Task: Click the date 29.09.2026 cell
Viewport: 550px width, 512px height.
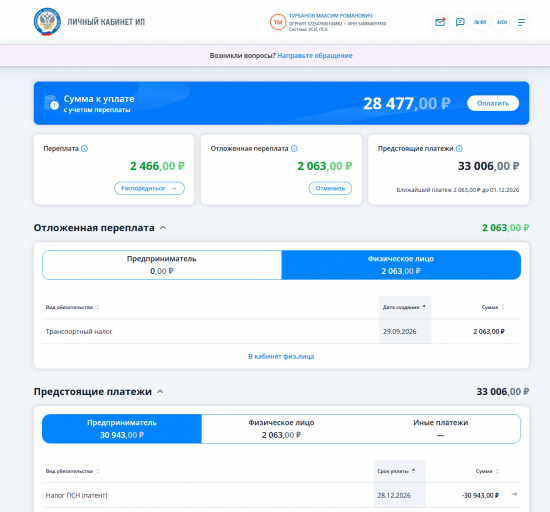Action: tap(400, 331)
